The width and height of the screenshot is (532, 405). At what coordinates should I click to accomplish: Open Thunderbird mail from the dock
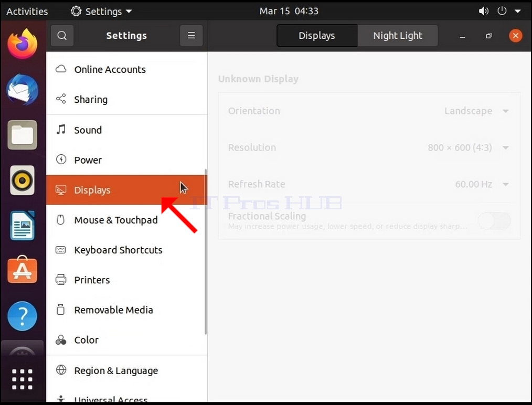23,90
